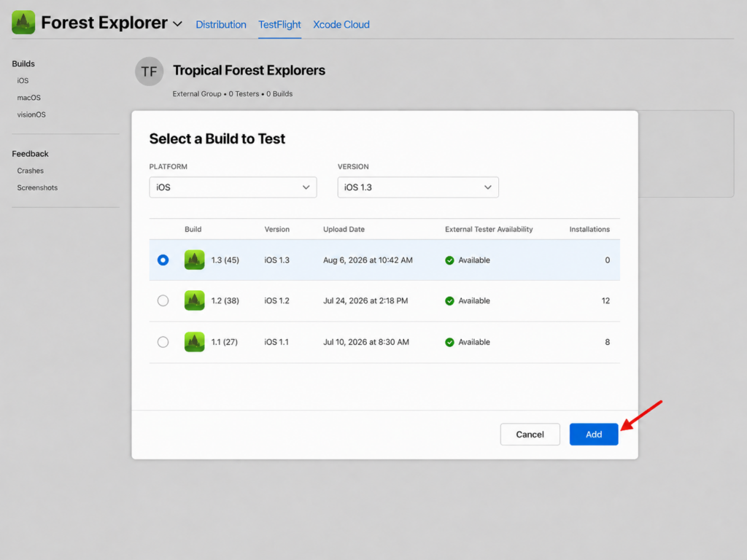Viewport: 747px width, 560px height.
Task: Click the Installations column header
Action: pyautogui.click(x=589, y=229)
